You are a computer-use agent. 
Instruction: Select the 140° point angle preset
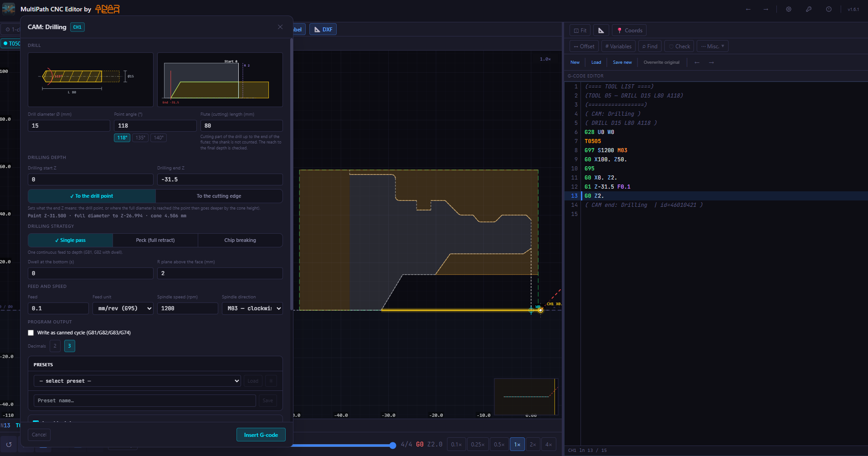click(x=159, y=138)
